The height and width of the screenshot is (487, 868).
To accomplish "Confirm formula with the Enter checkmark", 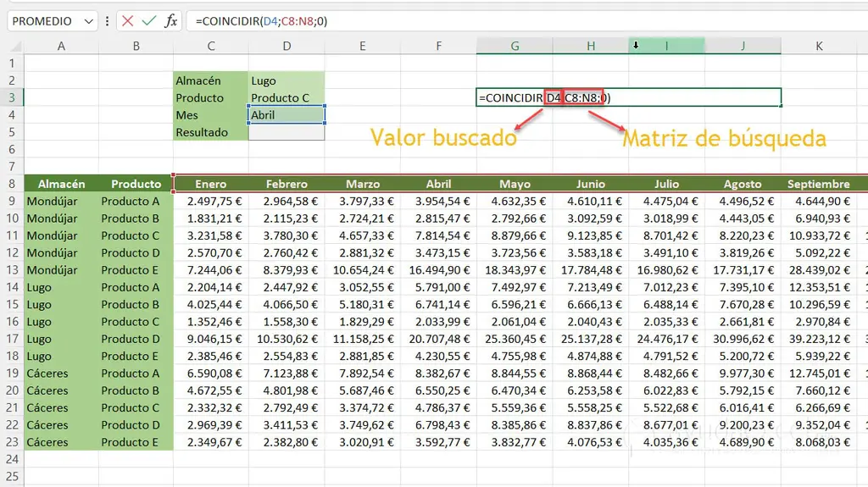I will [x=148, y=21].
